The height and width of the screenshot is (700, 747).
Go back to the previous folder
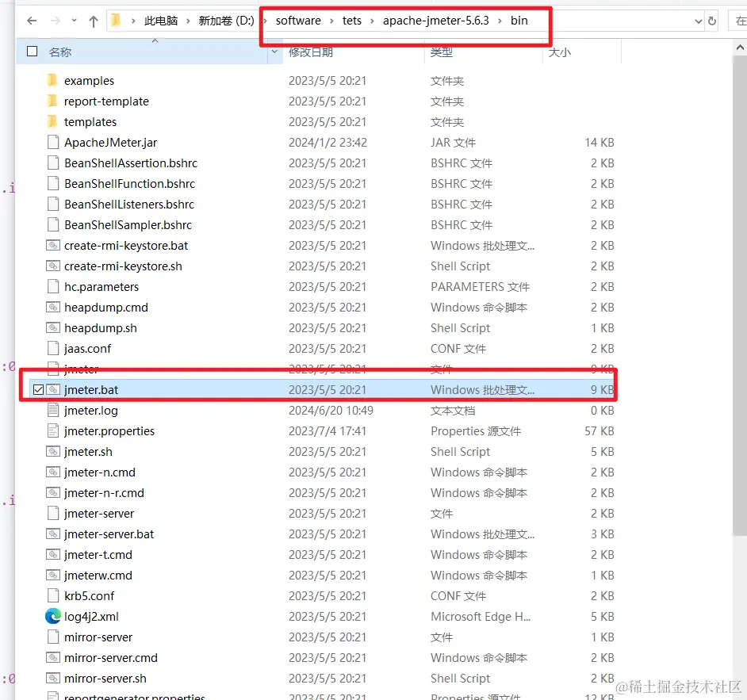coord(32,21)
